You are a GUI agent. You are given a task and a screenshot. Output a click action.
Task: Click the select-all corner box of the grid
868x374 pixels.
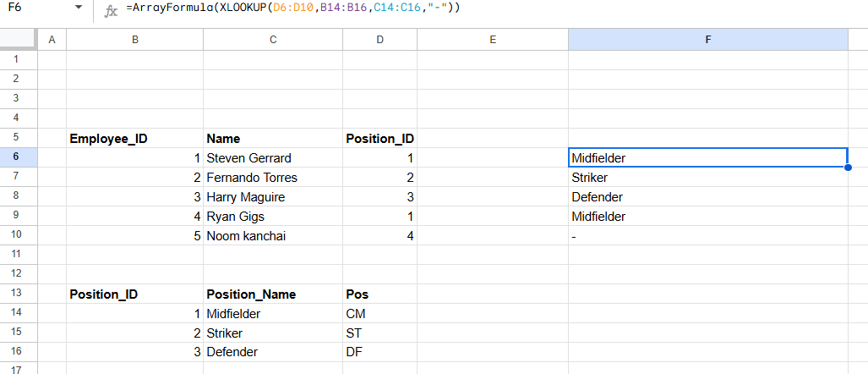tap(19, 39)
